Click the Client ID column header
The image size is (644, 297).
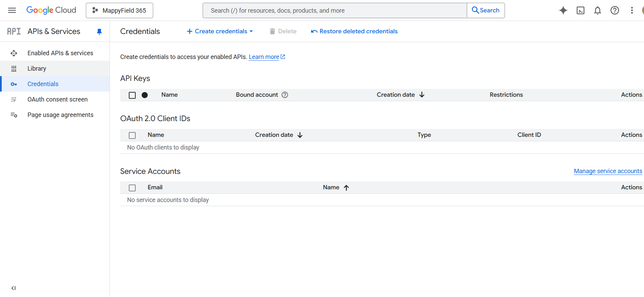point(529,135)
